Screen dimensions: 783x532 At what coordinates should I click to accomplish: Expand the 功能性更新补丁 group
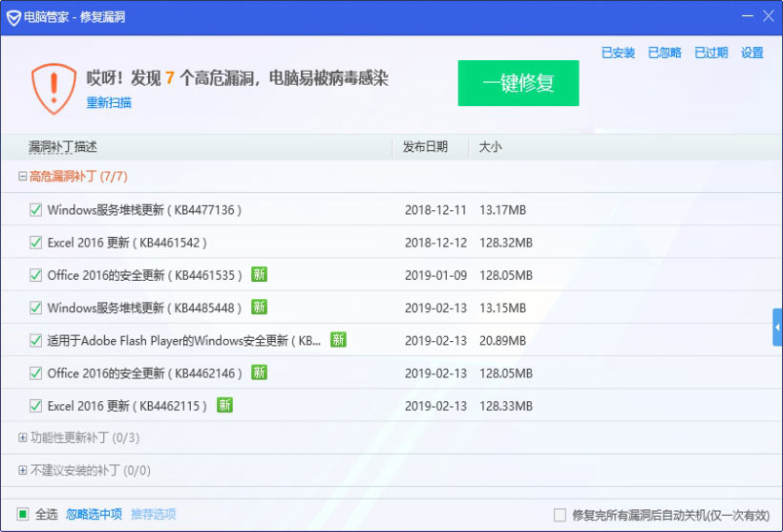[23, 438]
